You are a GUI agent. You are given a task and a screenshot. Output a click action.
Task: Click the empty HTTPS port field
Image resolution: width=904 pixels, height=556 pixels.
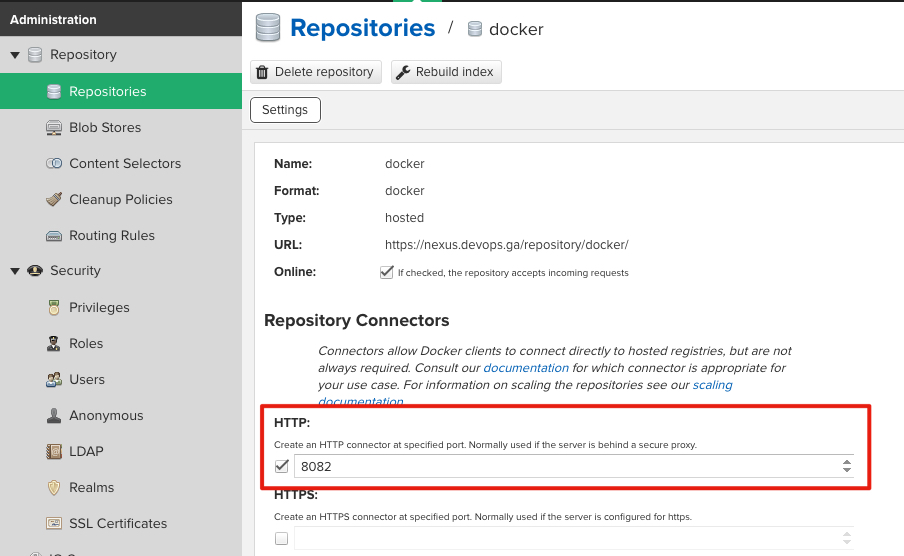tap(568, 538)
